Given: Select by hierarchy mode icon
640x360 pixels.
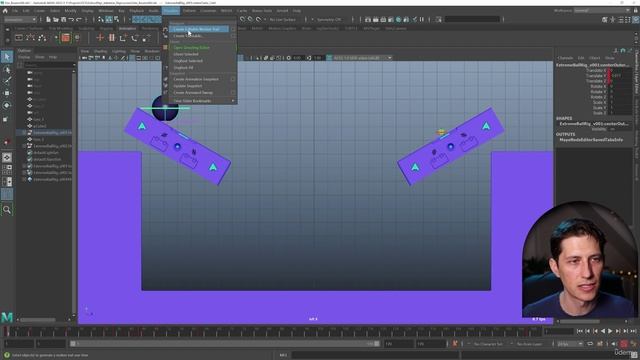Looking at the screenshot, I should (101, 19).
